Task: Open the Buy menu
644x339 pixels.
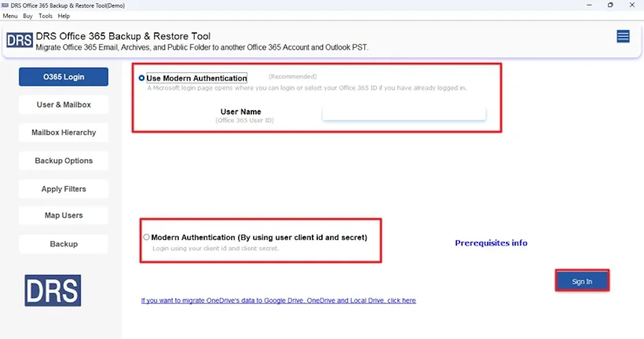Action: (x=28, y=16)
